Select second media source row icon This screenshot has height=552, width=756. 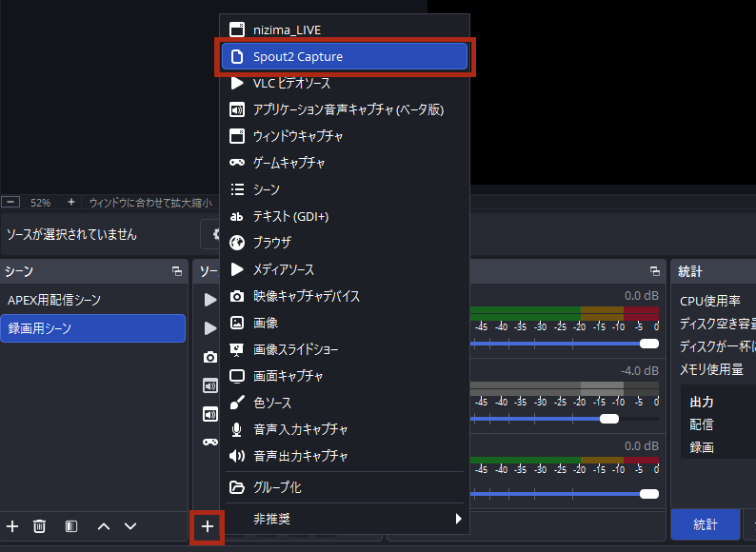click(x=210, y=328)
